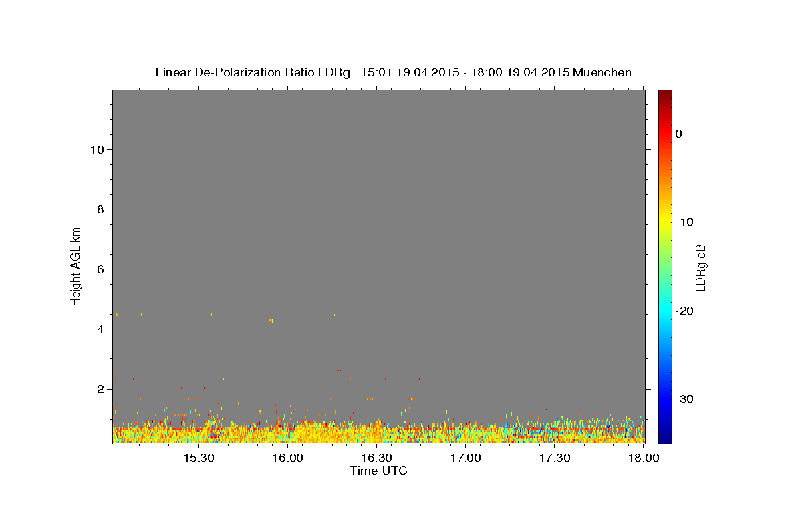Image resolution: width=798 pixels, height=532 pixels.
Task: Click the height tick label 6
Action: coord(99,269)
